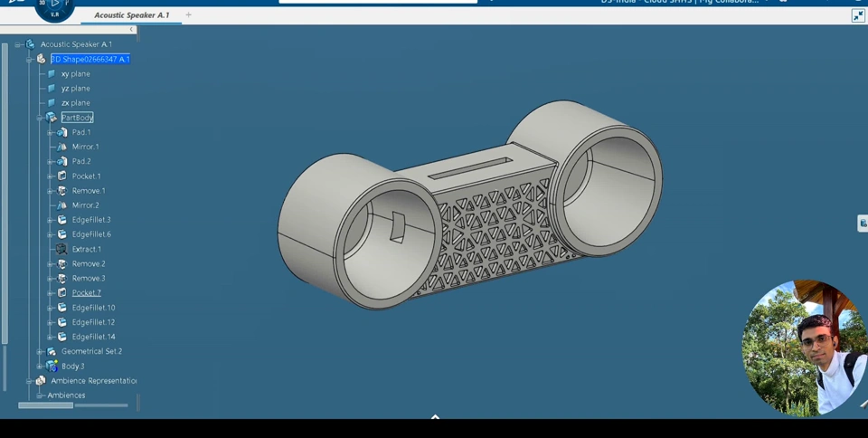Expand the EdgeFillet.10 node

click(50, 308)
